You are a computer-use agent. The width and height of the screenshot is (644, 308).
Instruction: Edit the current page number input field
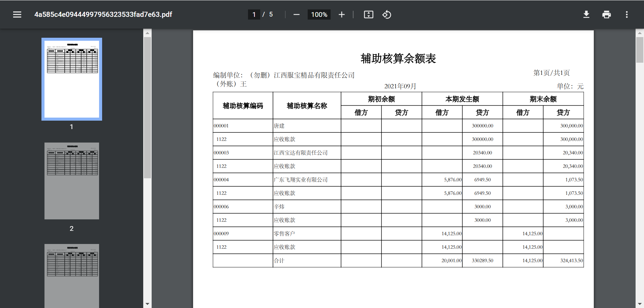click(254, 14)
